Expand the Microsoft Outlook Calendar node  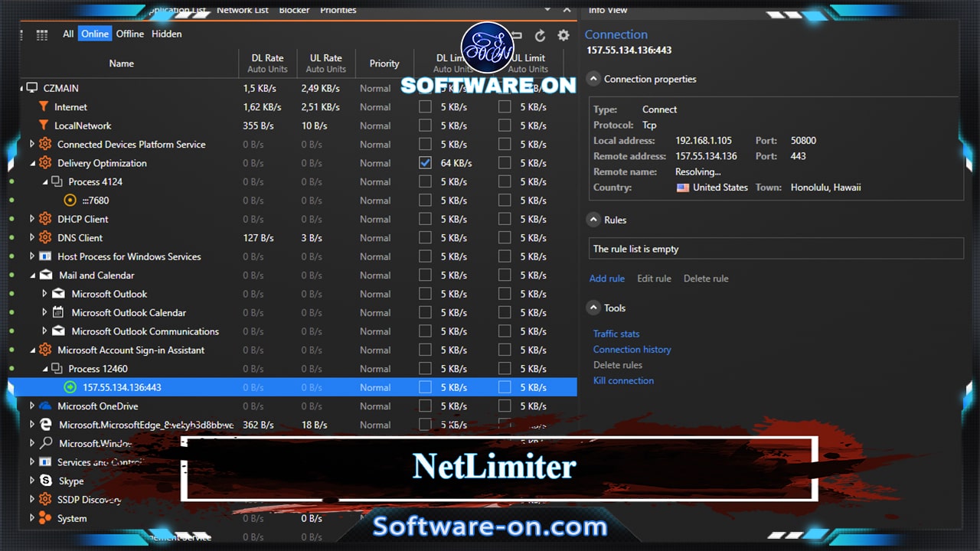pos(44,312)
